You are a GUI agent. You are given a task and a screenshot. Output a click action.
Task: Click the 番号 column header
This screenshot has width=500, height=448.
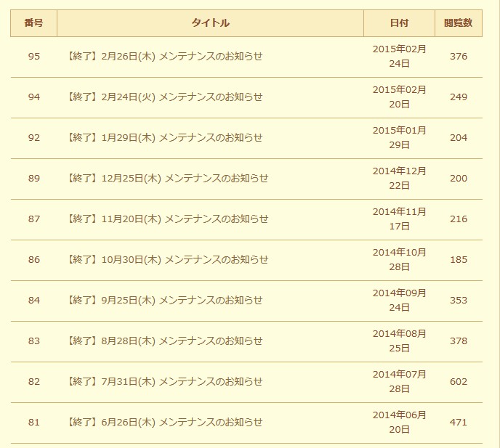pos(33,23)
